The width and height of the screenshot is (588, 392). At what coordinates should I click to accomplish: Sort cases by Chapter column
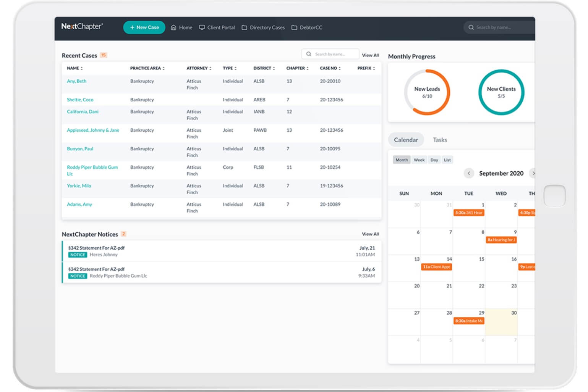[x=297, y=68]
